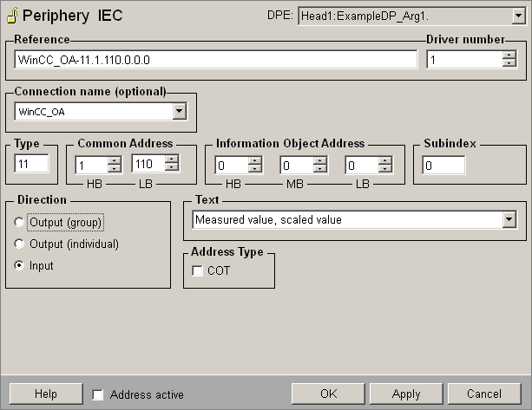Increment Information Object Address HB value
Image resolution: width=532 pixels, height=410 pixels.
click(254, 160)
